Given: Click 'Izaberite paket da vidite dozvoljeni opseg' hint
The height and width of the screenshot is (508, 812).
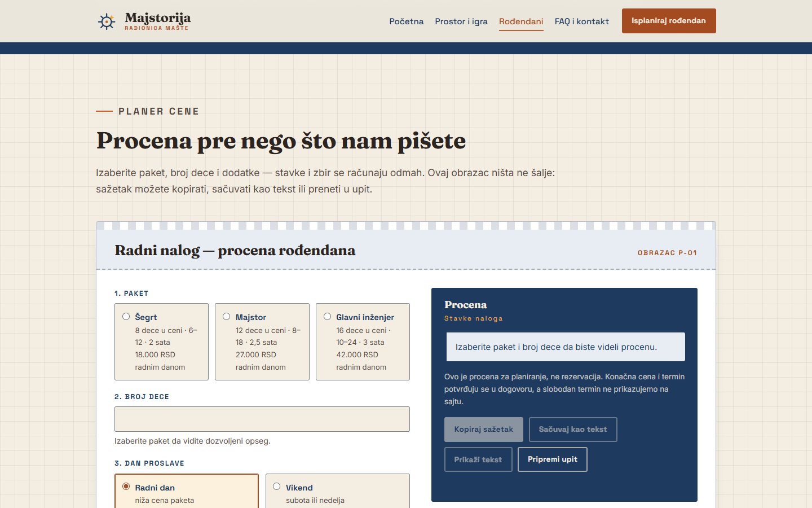Looking at the screenshot, I should (x=192, y=441).
